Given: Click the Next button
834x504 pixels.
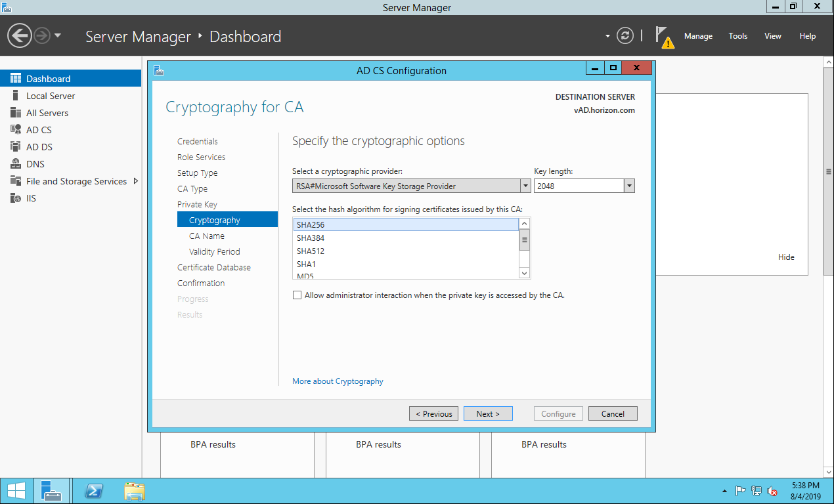Looking at the screenshot, I should click(487, 414).
